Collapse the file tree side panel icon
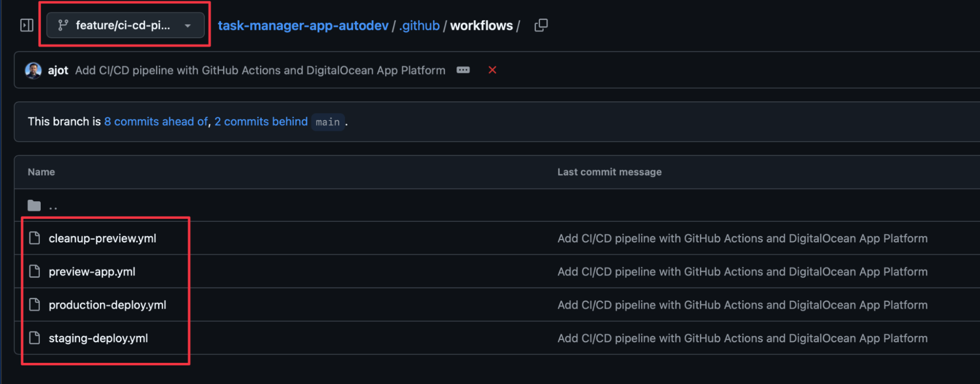 pos(26,25)
